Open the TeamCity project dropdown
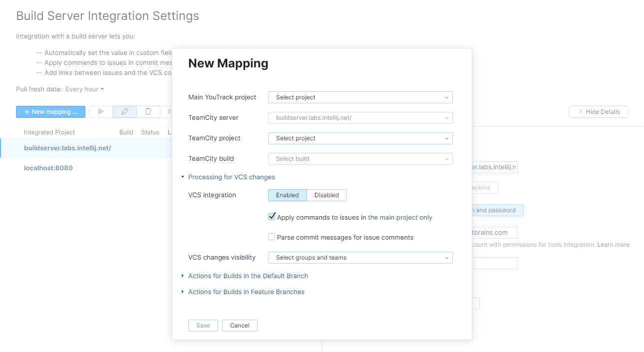Image resolution: width=644 pixels, height=352 pixels. 360,138
